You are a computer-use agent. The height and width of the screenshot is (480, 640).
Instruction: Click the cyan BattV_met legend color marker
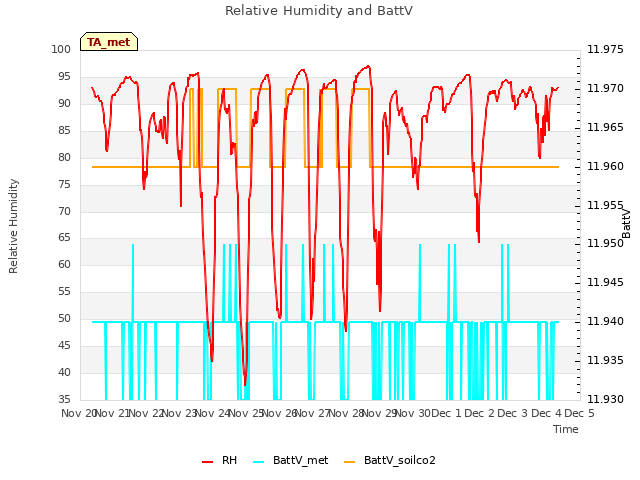(258, 462)
